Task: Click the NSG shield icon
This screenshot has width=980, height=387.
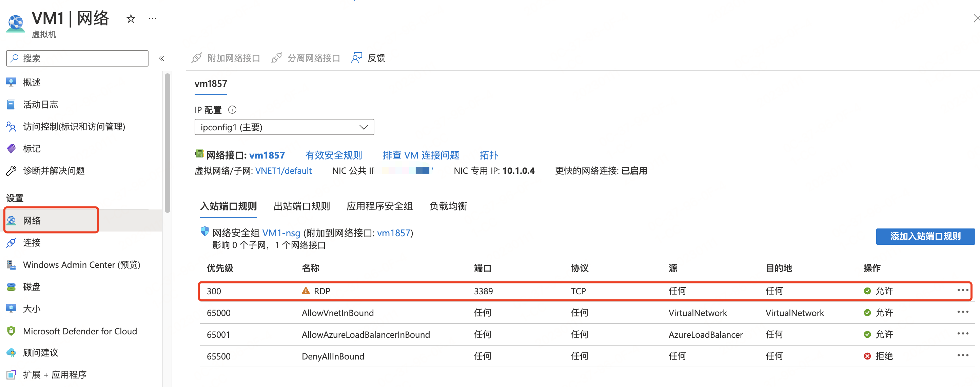Action: [205, 231]
